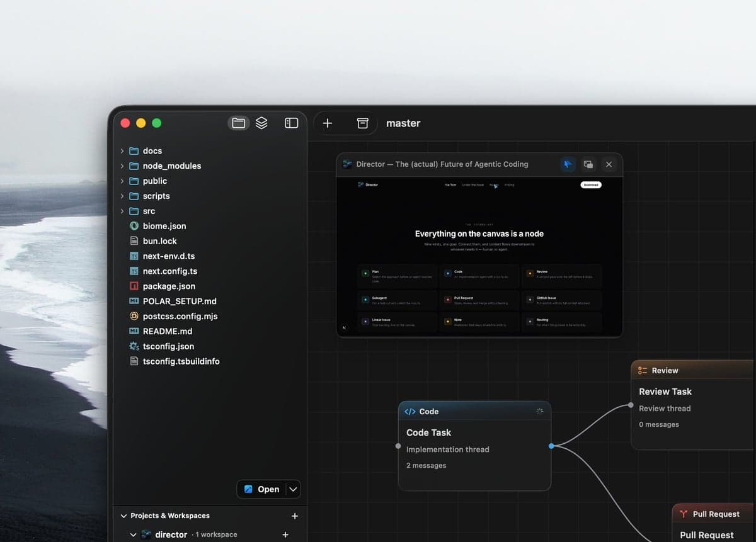The width and height of the screenshot is (756, 542).
Task: Click the Routing card in preview page
Action: (x=561, y=323)
